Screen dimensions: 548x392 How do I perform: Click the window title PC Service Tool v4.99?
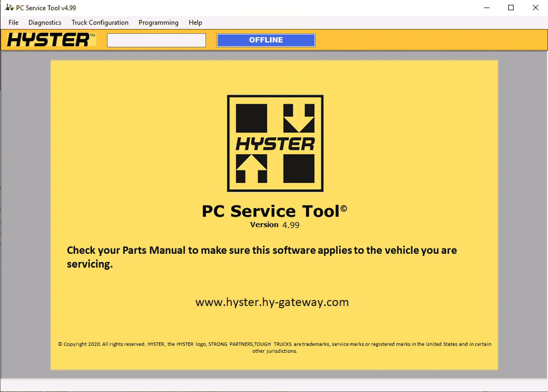[x=46, y=8]
